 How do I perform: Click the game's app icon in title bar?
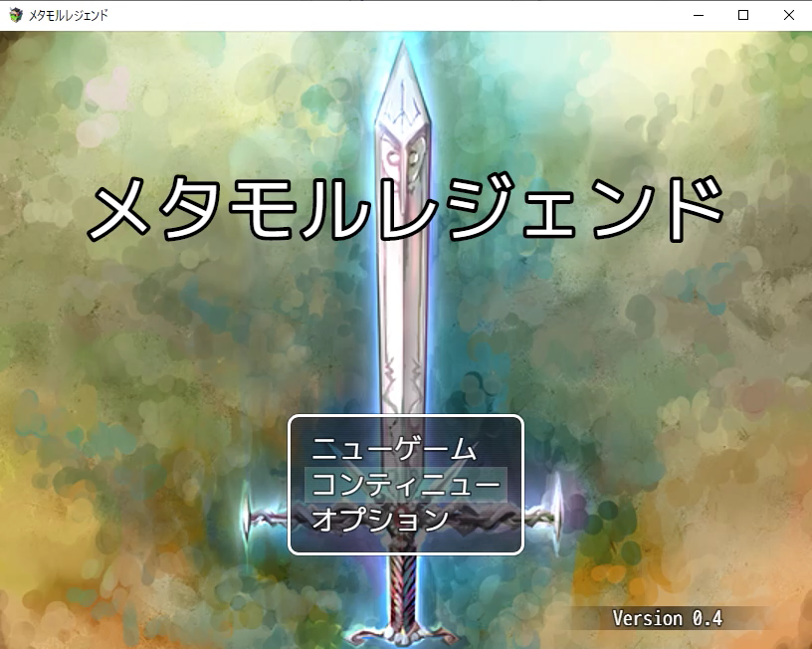click(15, 15)
